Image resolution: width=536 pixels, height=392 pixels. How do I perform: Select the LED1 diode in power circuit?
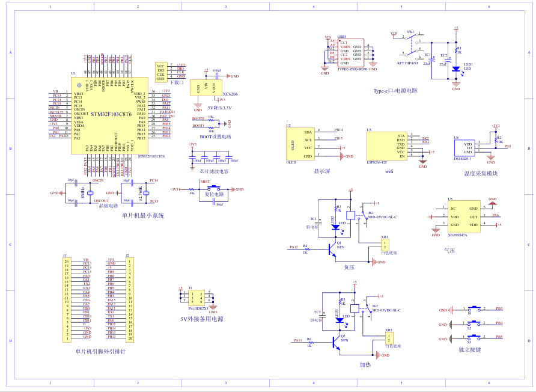point(456,69)
